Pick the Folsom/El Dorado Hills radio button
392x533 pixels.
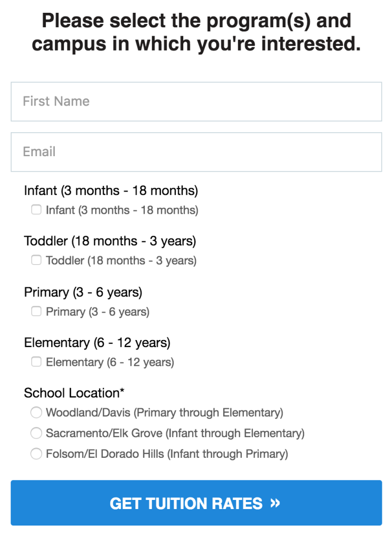(36, 454)
